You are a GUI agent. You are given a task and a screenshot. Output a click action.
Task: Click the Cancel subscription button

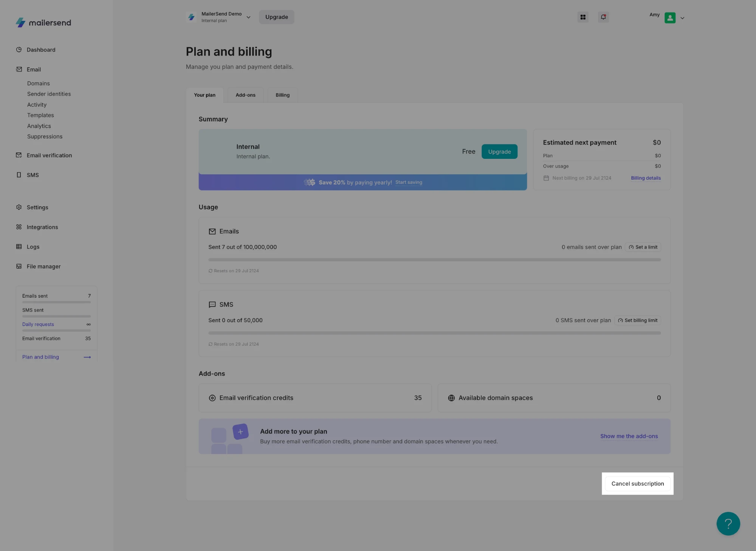[x=637, y=484]
